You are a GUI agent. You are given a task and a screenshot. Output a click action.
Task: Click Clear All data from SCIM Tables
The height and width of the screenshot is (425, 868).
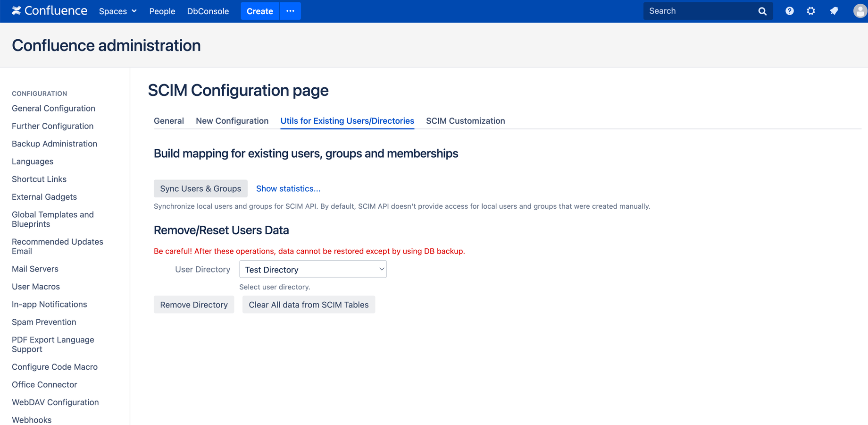(309, 305)
